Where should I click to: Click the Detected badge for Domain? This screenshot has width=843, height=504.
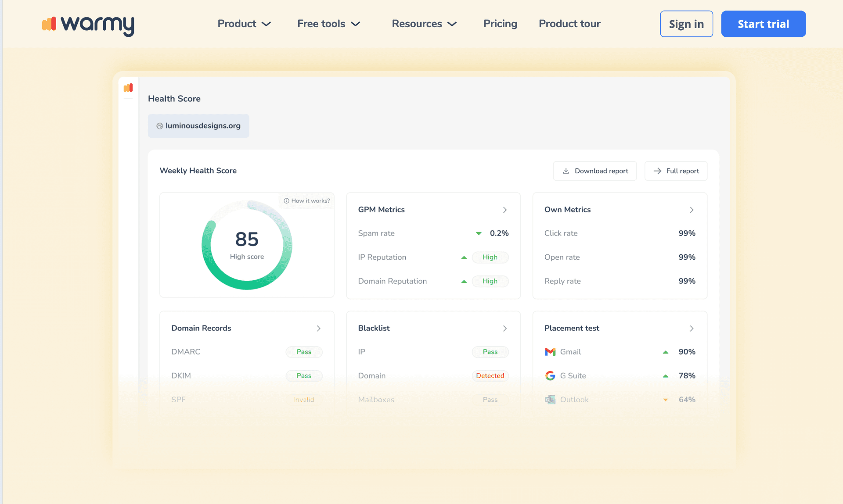[490, 376]
